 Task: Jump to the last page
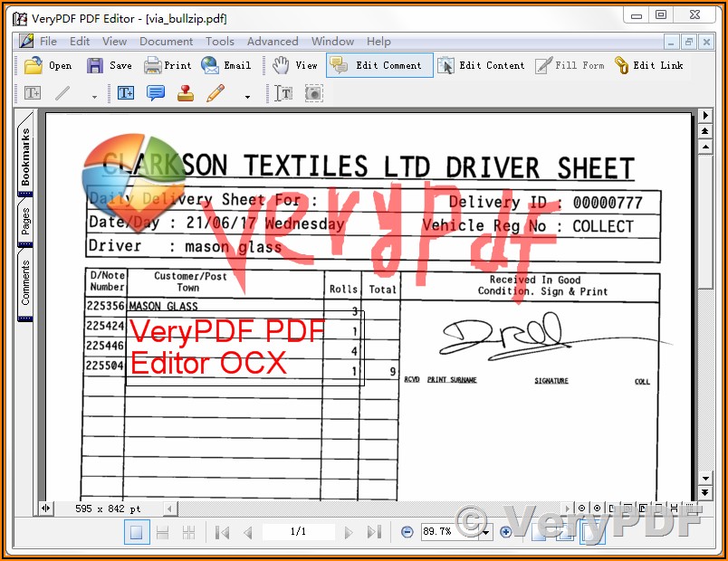[x=374, y=532]
